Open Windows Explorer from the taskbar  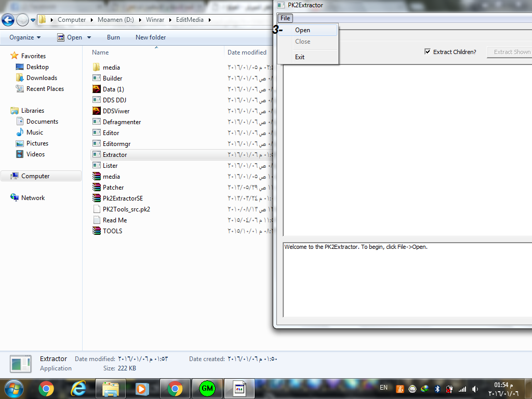point(110,389)
